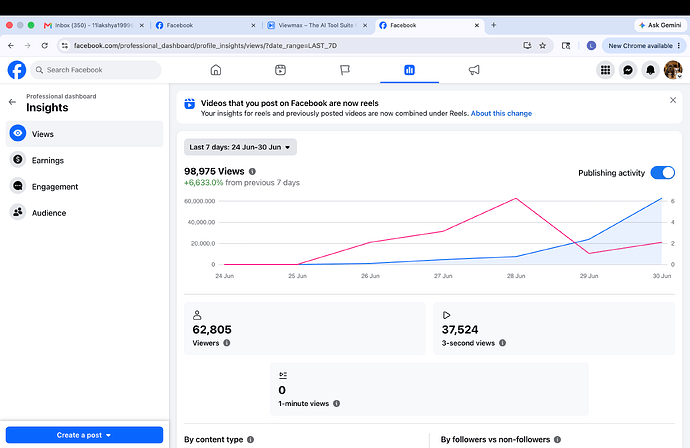Open the Messenger icon

click(628, 70)
